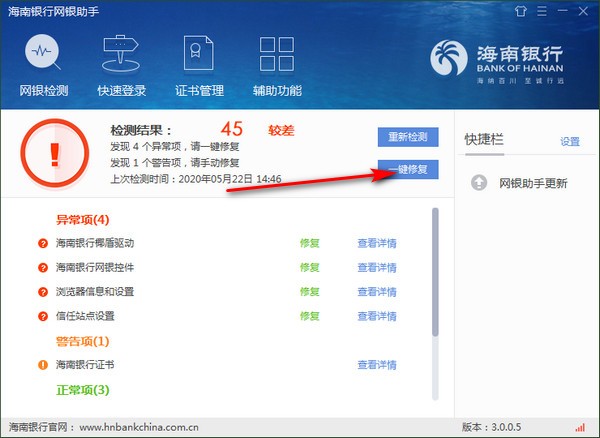Select the 信任站点设置 row text
Viewport: 600px width, 438px height.
[x=85, y=316]
